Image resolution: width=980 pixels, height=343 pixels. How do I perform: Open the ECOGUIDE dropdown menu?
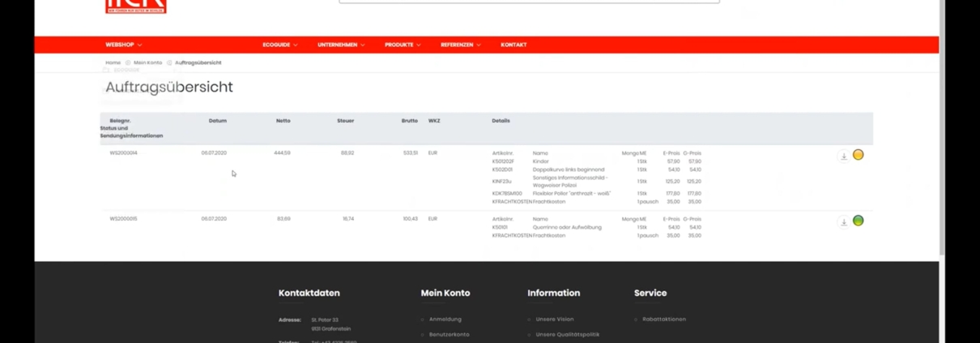click(279, 45)
